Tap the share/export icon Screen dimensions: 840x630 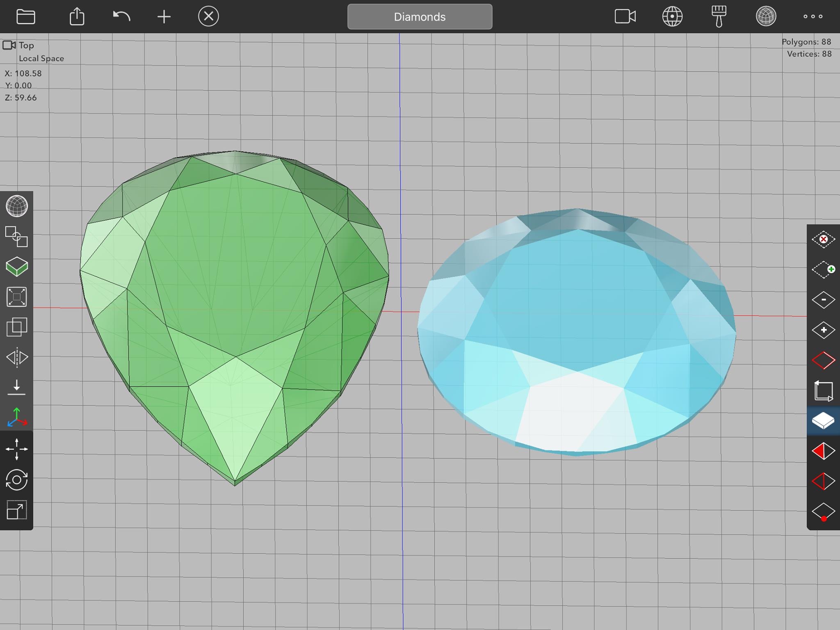77,17
